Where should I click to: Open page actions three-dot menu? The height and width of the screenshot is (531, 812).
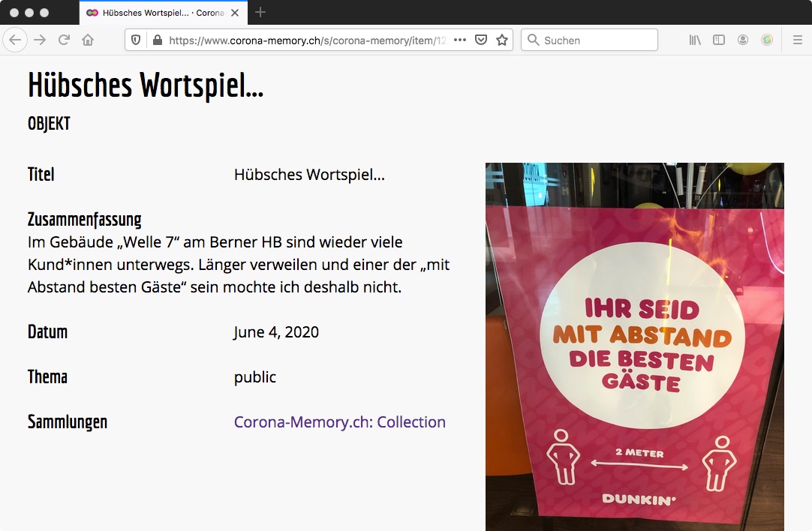[460, 40]
